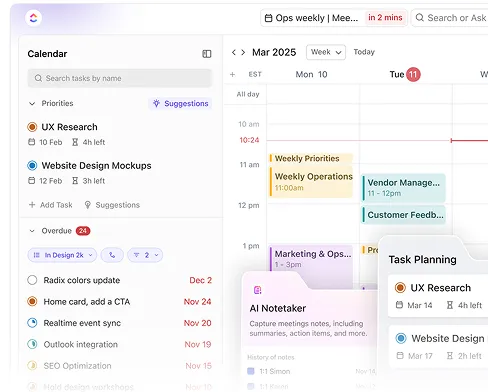Screen dimensions: 488x392
Task: Click the ClickUp logo icon
Action: tap(33, 18)
